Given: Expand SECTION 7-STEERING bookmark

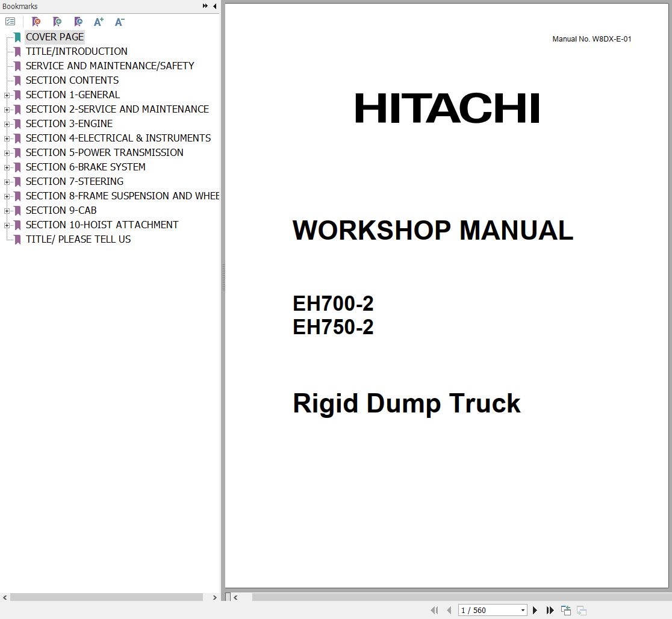Looking at the screenshot, I should click(7, 182).
